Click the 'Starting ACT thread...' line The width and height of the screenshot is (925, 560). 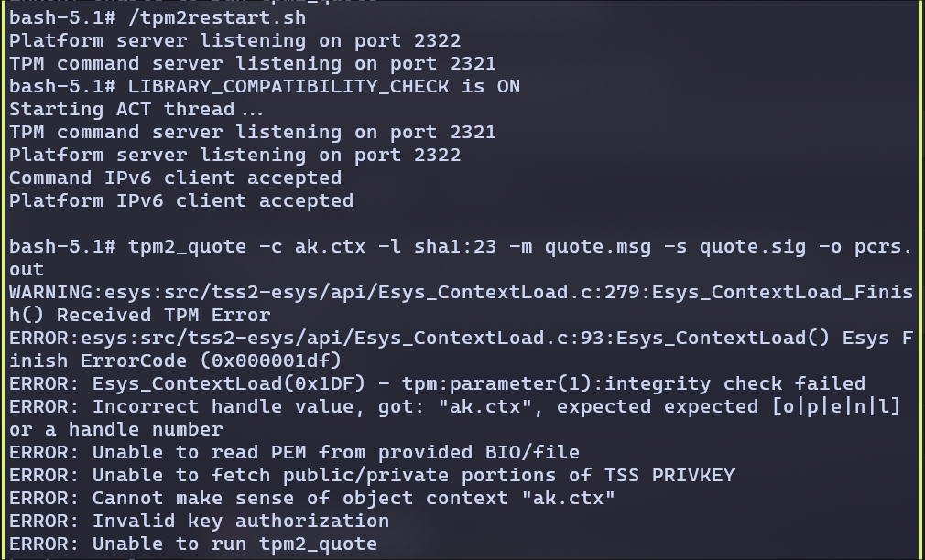pos(136,110)
